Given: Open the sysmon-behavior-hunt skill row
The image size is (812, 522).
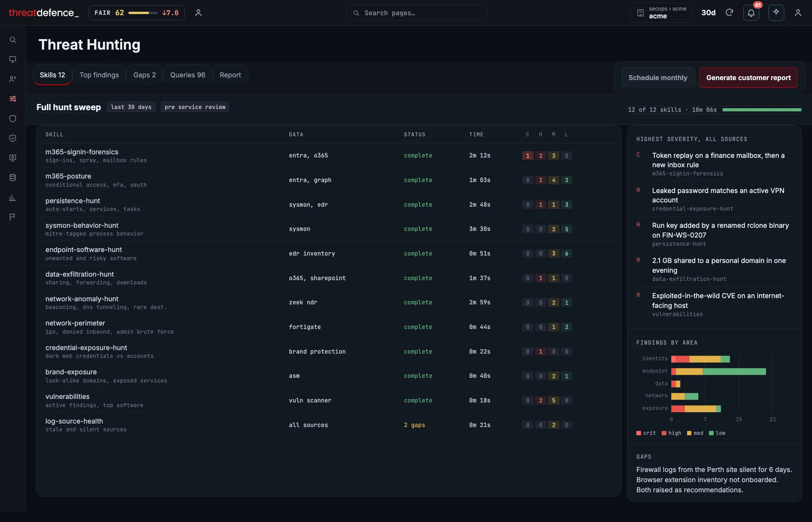Looking at the screenshot, I should (x=328, y=229).
